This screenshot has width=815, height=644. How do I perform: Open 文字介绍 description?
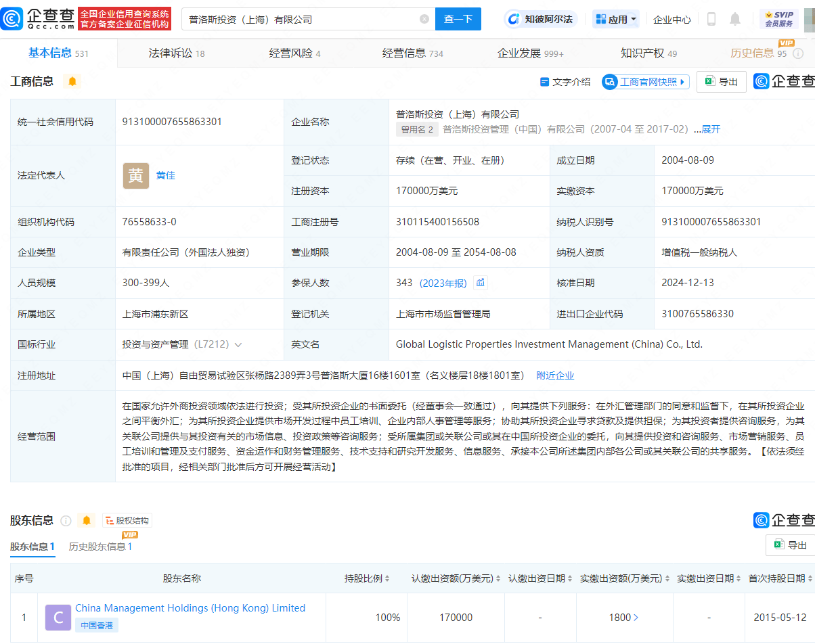[565, 82]
